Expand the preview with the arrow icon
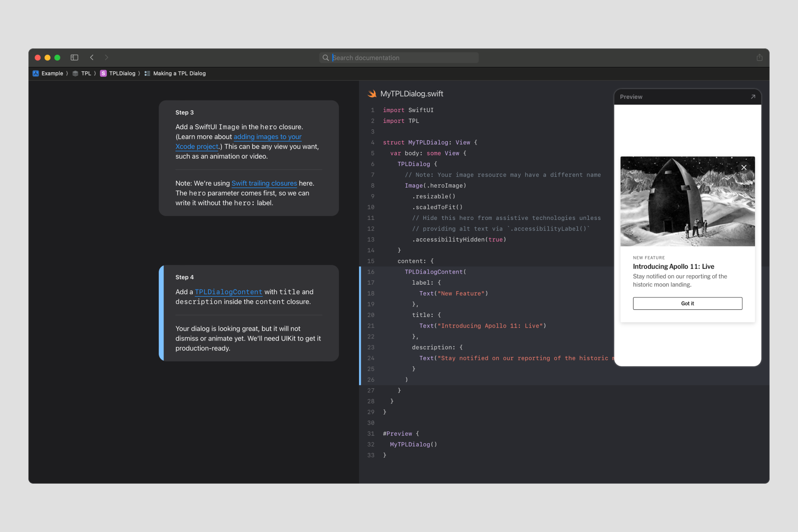 tap(753, 97)
